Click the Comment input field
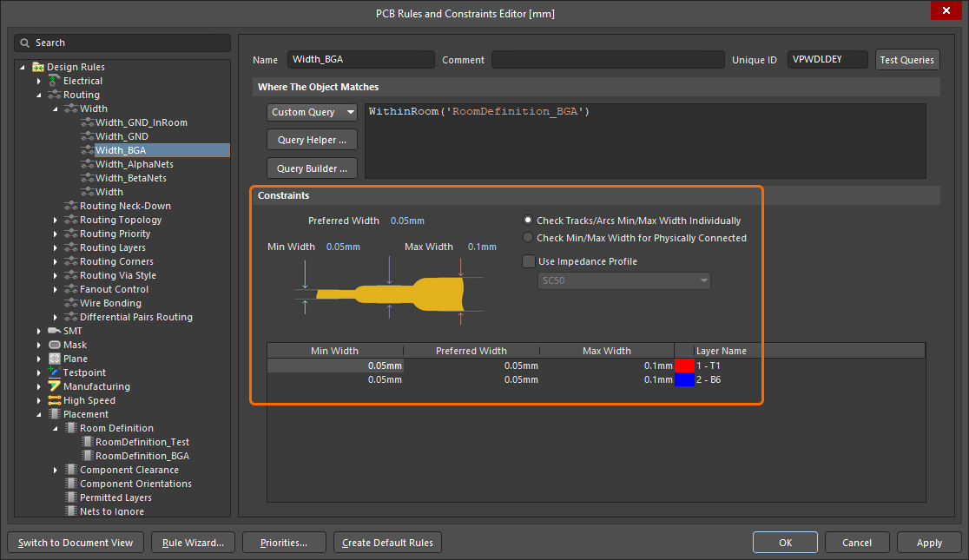969x560 pixels. [x=608, y=59]
